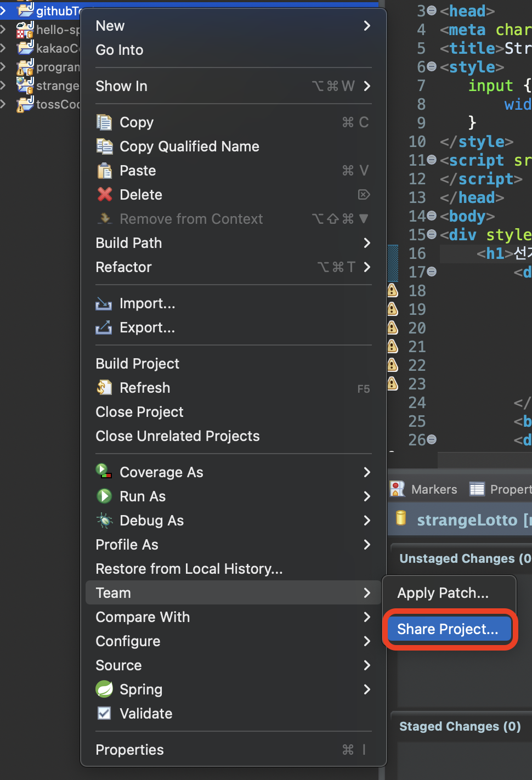This screenshot has width=532, height=780.
Task: Choose Restore from Local History...
Action: (234, 569)
